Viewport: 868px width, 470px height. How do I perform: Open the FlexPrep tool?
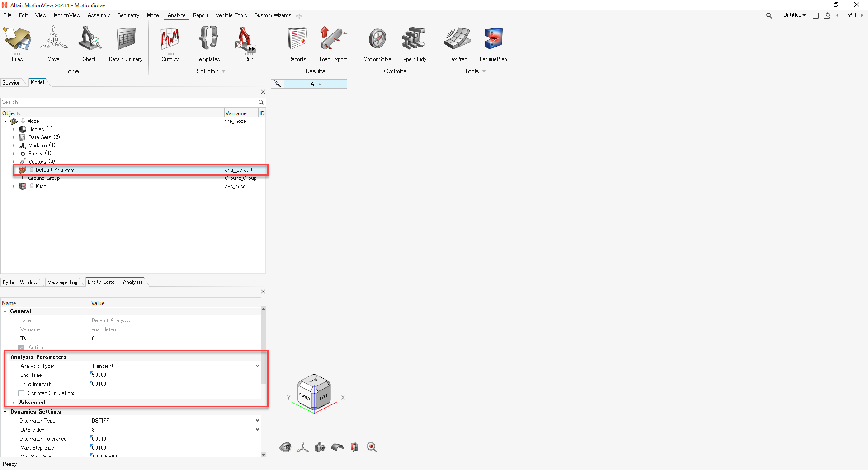click(x=457, y=44)
